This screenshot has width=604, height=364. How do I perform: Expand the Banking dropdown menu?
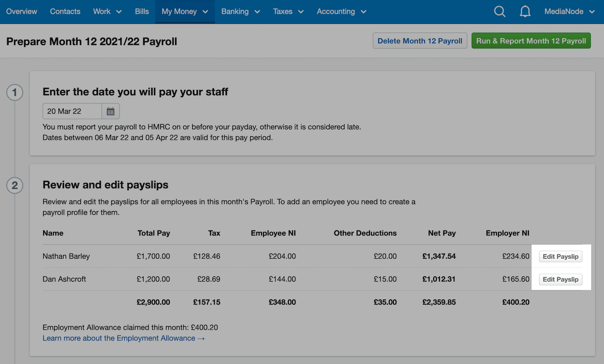click(240, 12)
